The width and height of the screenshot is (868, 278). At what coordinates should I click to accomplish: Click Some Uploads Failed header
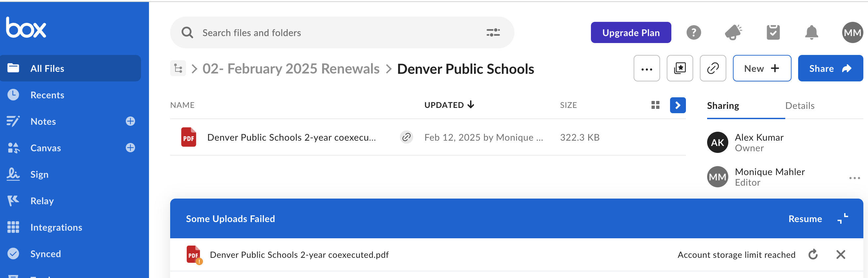point(230,219)
